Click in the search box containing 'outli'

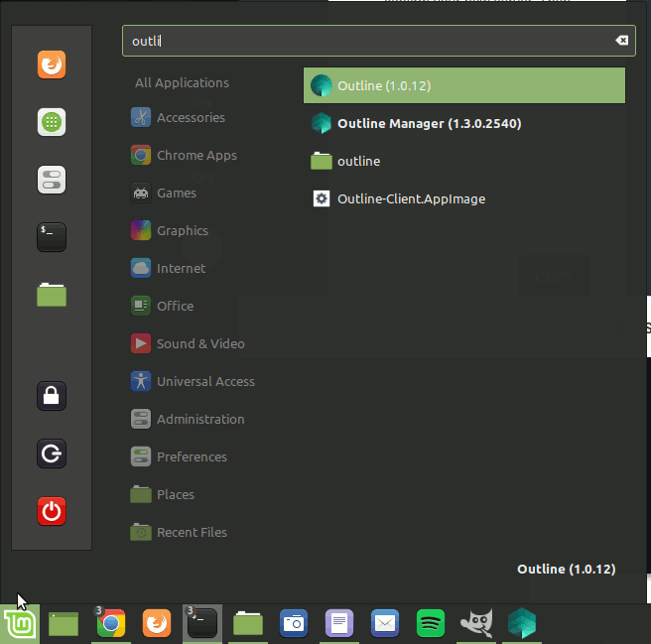click(x=379, y=41)
